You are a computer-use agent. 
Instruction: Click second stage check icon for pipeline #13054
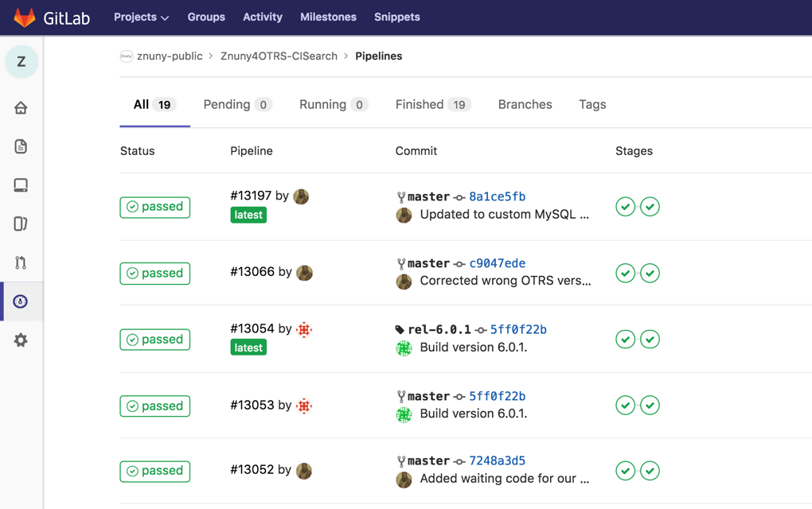pos(650,340)
